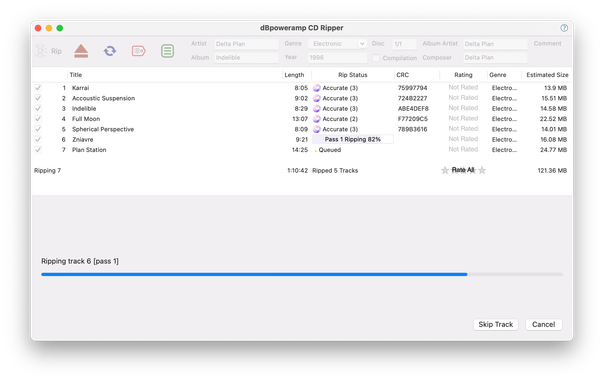The width and height of the screenshot is (604, 381).
Task: Click AccurateRip disc icon for Indelible track
Action: 317,109
